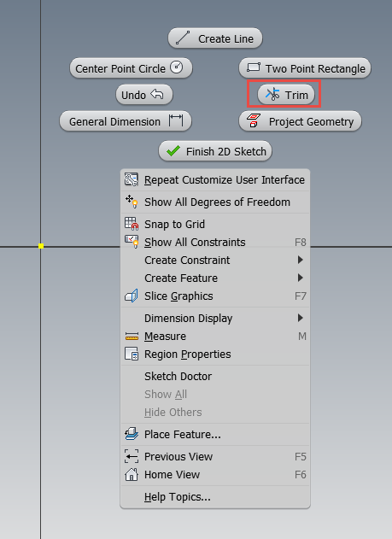This screenshot has width=392, height=539.
Task: Select the Trim scissors icon
Action: pos(272,94)
